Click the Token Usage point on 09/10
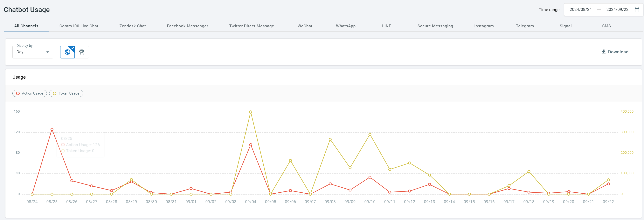The width and height of the screenshot is (644, 220). pos(370,134)
